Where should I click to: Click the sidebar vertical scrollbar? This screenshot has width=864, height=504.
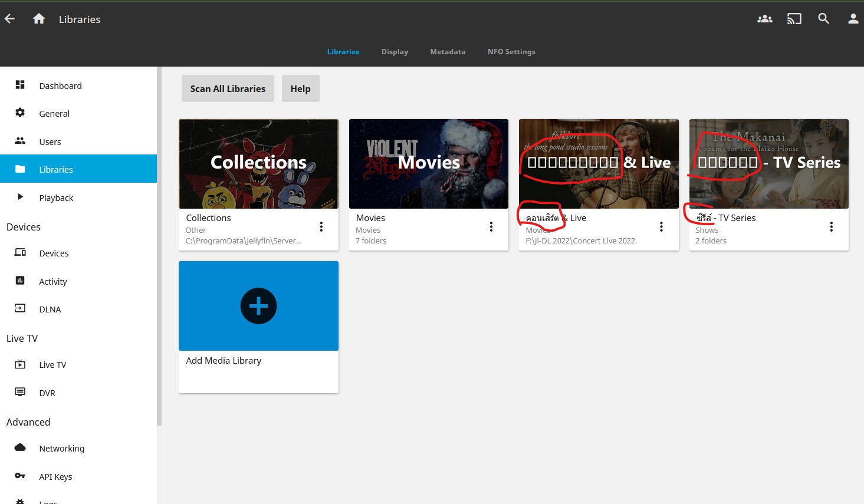click(x=159, y=245)
